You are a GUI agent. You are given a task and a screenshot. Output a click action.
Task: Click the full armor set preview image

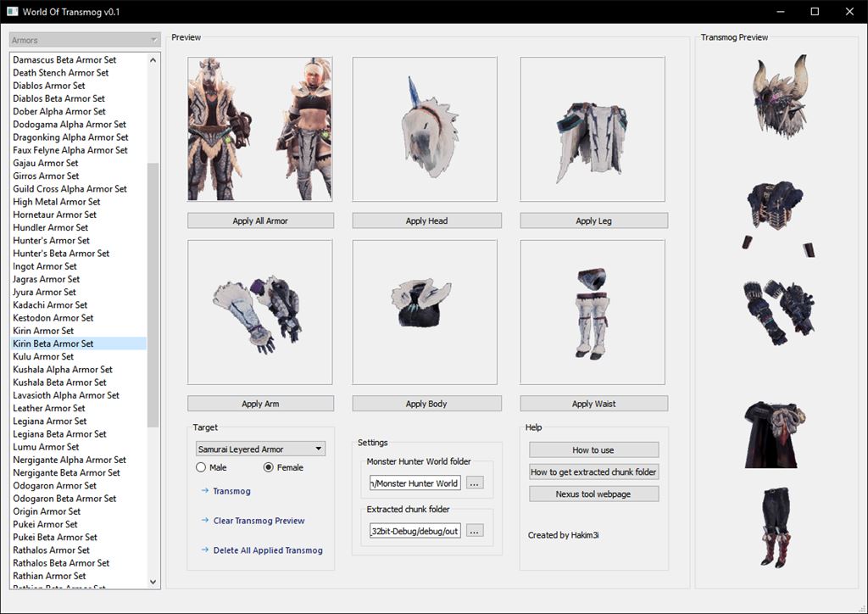pyautogui.click(x=260, y=129)
